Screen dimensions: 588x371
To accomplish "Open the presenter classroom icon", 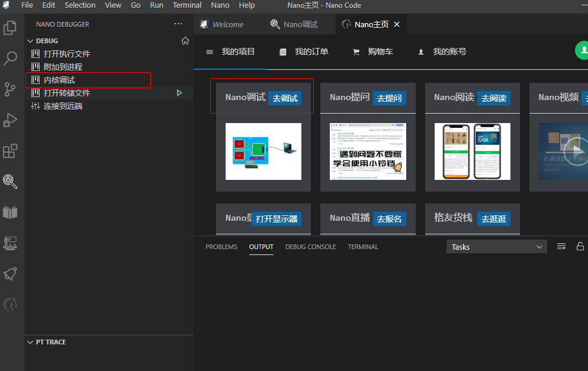I will 10,243.
